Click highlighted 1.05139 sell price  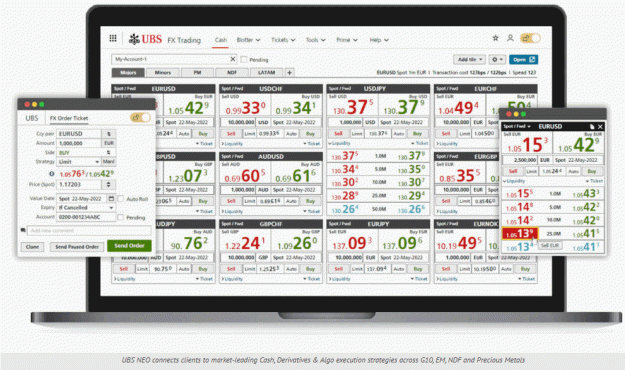tap(520, 234)
